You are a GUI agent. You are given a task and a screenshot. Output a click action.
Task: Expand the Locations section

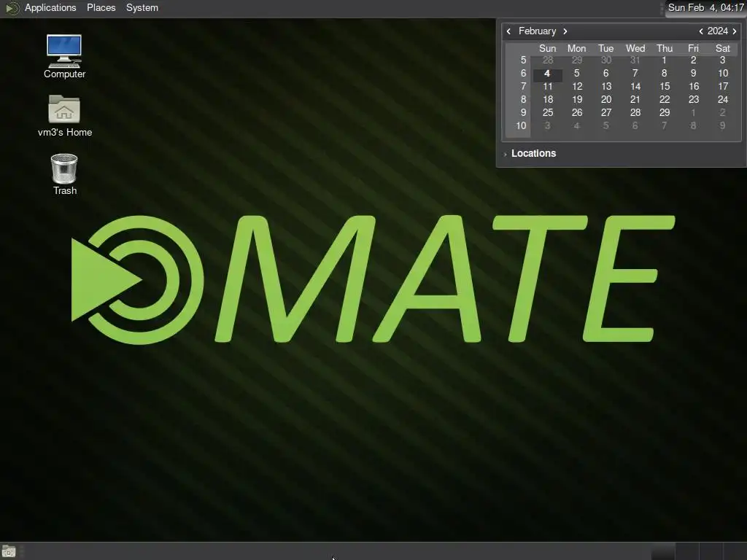530,153
